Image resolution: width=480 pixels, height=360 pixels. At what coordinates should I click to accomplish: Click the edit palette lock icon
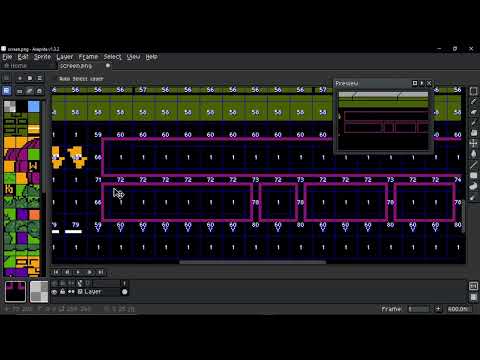(x=6, y=78)
